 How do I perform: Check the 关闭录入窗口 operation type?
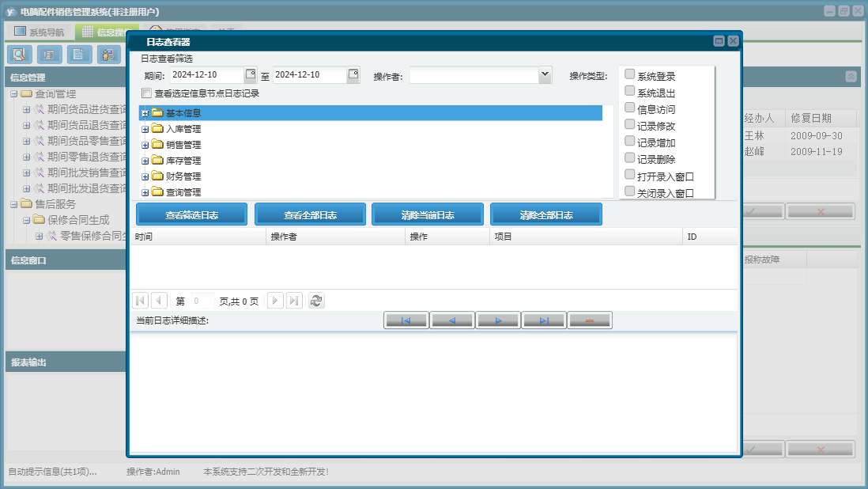[629, 191]
